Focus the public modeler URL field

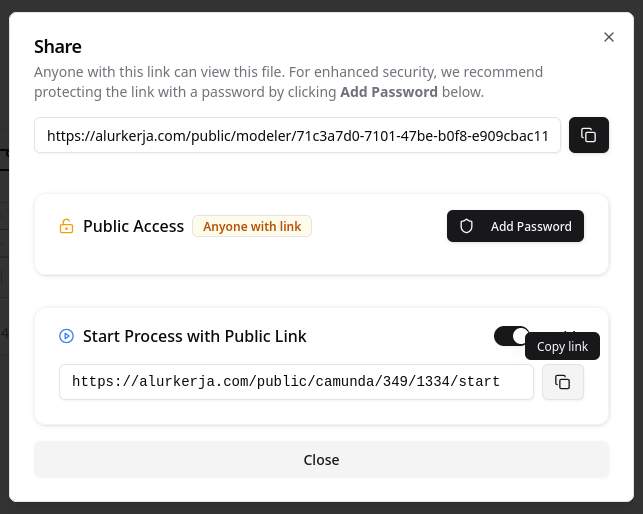click(297, 136)
